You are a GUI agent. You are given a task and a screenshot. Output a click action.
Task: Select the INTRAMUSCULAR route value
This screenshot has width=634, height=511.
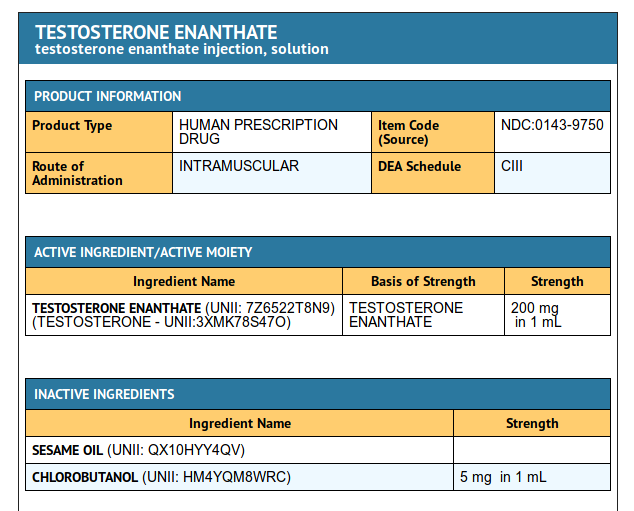pyautogui.click(x=239, y=166)
